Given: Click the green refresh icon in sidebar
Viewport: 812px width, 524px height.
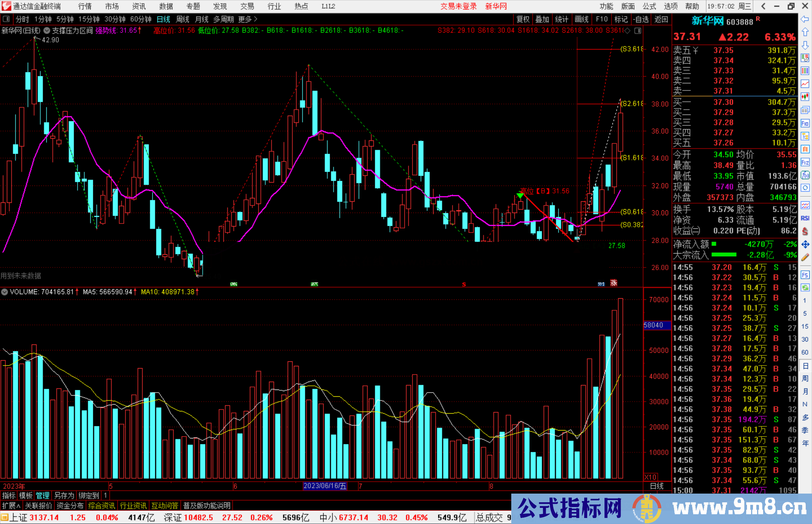Looking at the screenshot, I should tap(805, 288).
